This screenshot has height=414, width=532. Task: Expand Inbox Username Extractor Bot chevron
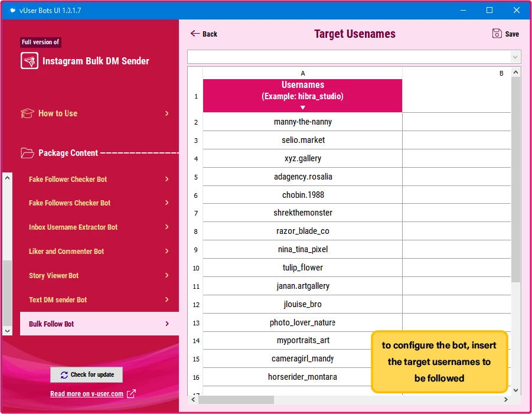click(167, 227)
